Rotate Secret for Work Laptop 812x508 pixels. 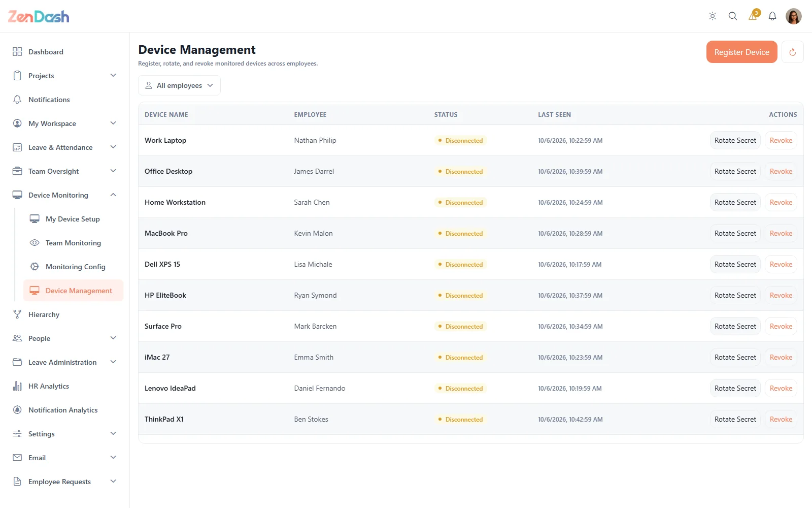pos(735,140)
